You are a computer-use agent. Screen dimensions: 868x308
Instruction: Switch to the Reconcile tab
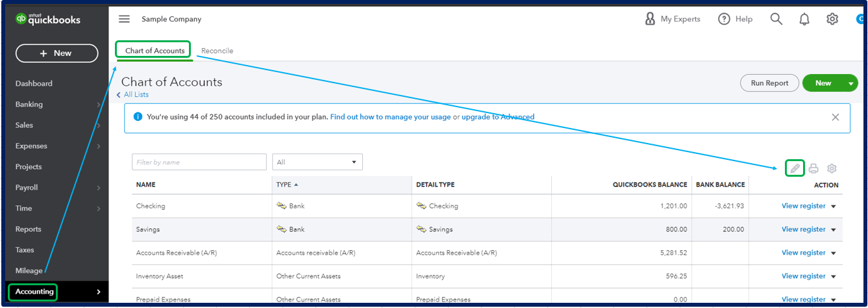[217, 51]
